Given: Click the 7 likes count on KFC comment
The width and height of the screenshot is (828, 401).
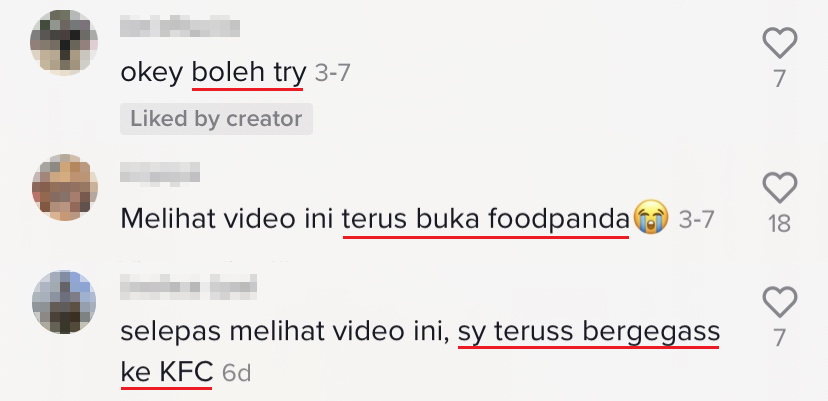Looking at the screenshot, I should 780,338.
